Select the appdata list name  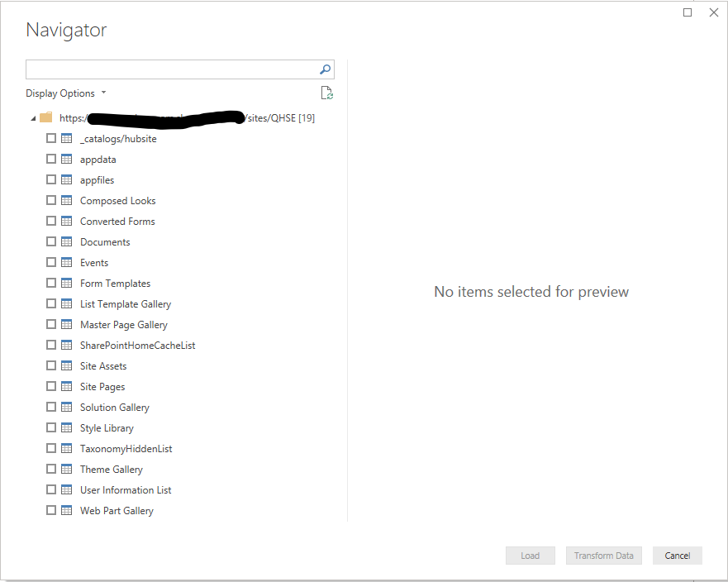coord(98,160)
